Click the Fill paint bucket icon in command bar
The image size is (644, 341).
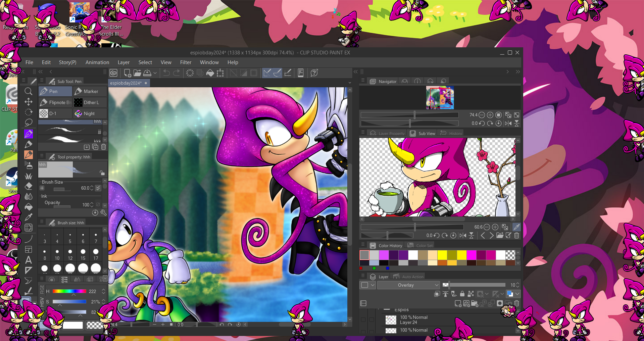[210, 73]
